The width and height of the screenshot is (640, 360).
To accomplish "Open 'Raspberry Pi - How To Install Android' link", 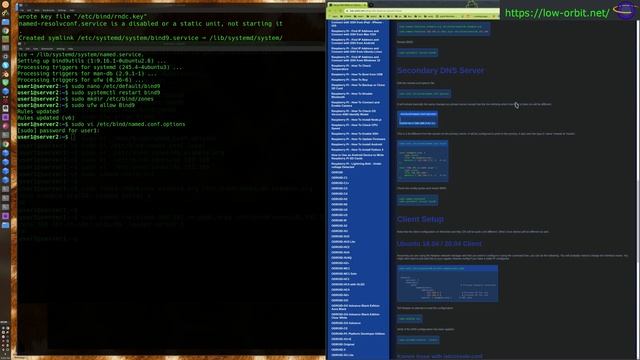I will 357,144.
